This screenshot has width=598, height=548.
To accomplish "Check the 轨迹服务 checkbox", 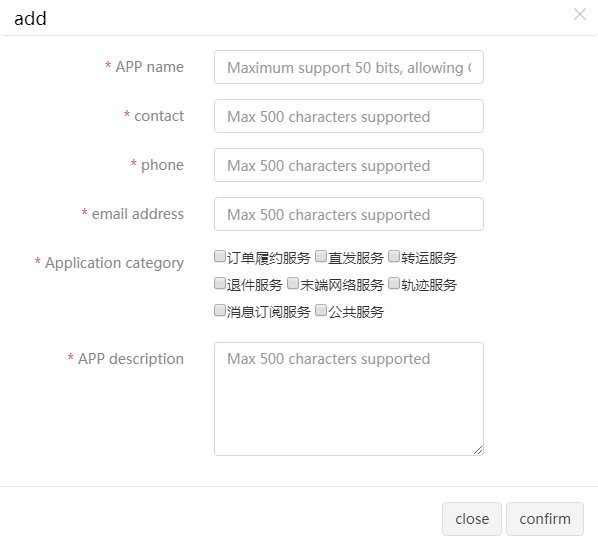I will (394, 283).
